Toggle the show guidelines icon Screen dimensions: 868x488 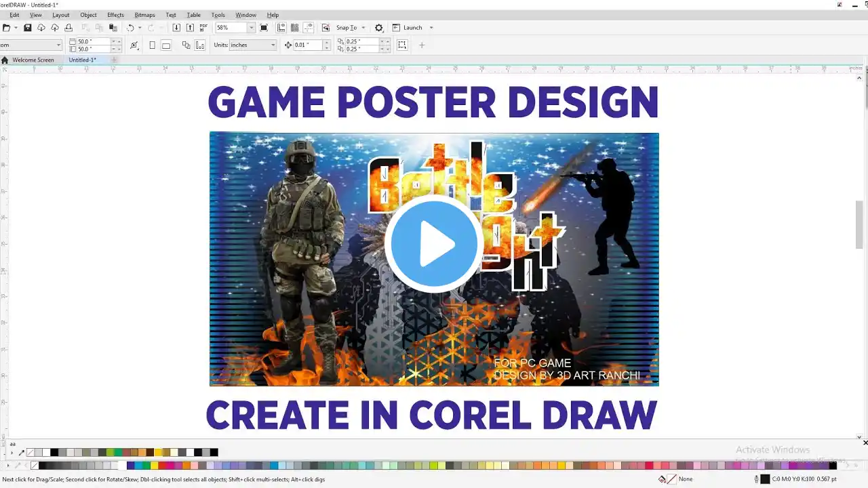309,28
